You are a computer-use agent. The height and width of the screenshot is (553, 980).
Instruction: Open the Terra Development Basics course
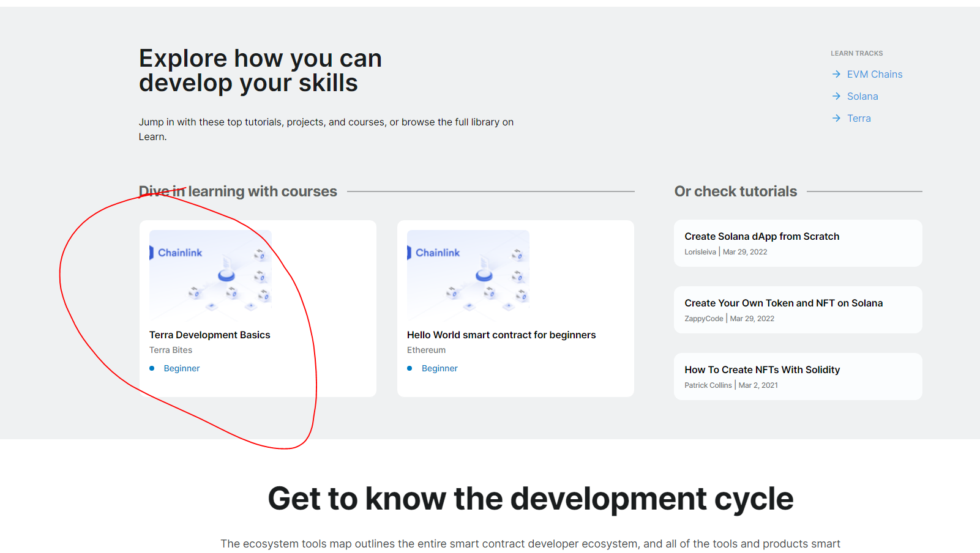coord(209,335)
